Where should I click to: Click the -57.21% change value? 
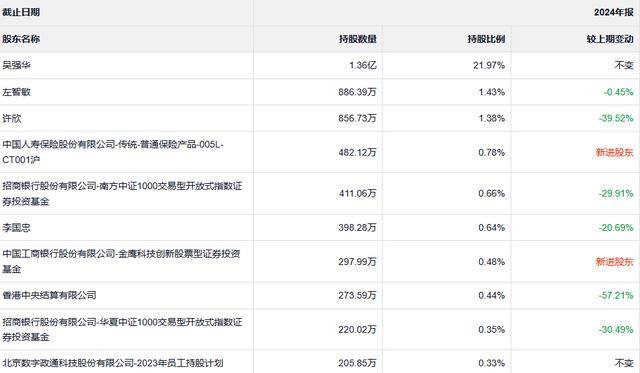tap(616, 295)
